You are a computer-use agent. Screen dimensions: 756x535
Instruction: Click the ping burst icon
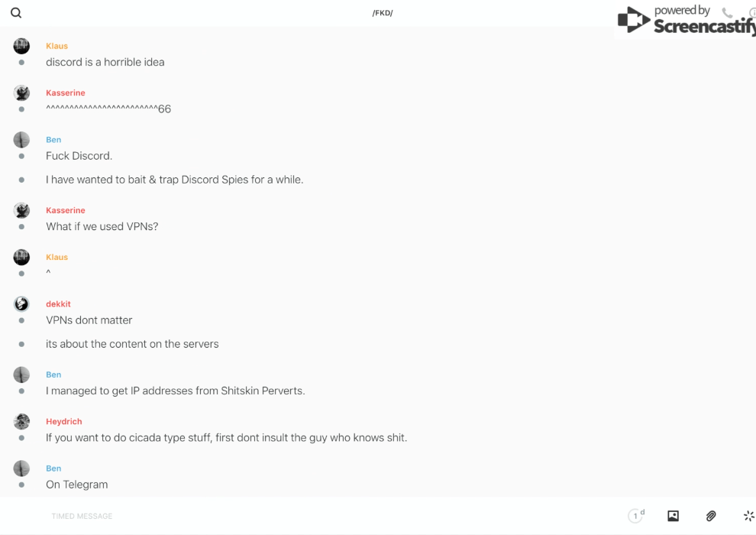748,516
